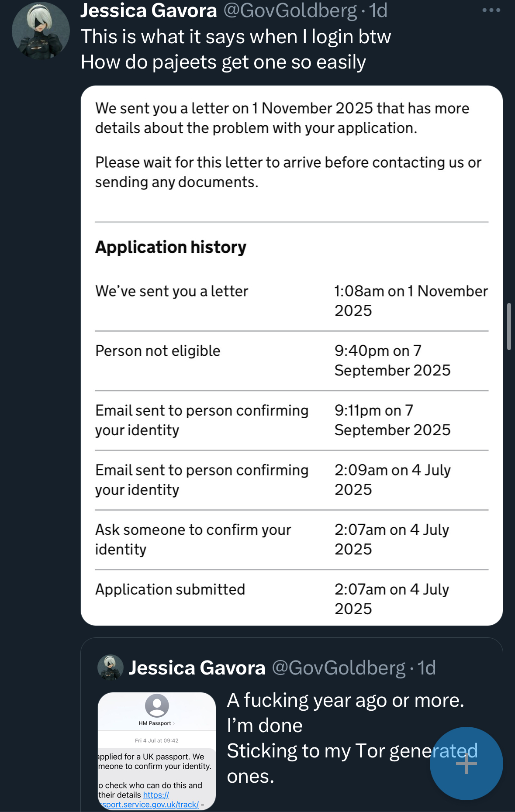Image resolution: width=515 pixels, height=812 pixels.
Task: Click the scrollbar handle on the right edge
Action: [509, 326]
